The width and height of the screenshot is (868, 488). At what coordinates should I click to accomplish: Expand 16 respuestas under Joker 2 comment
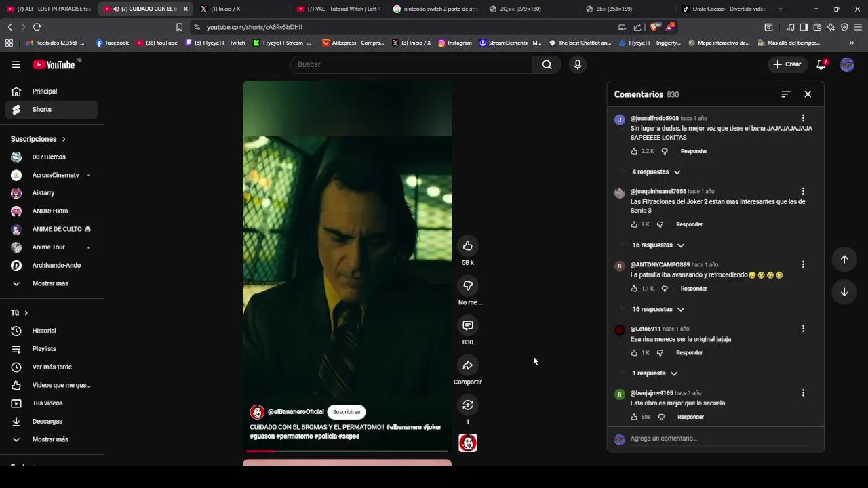[658, 245]
